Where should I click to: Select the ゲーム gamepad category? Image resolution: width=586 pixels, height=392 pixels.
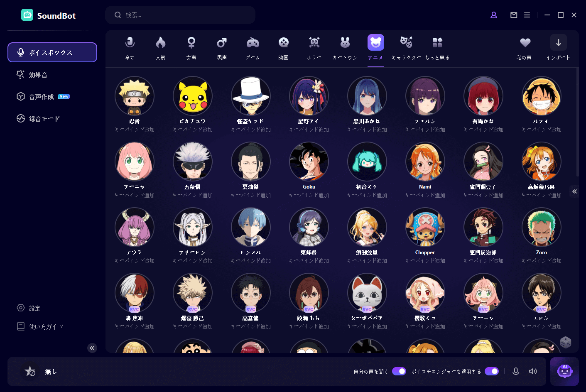coord(253,48)
